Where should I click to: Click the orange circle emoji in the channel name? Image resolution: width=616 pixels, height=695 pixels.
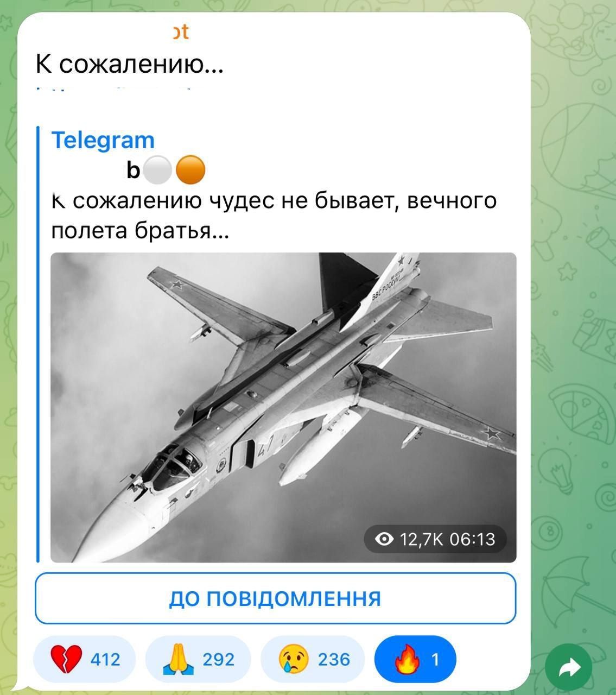tap(191, 170)
